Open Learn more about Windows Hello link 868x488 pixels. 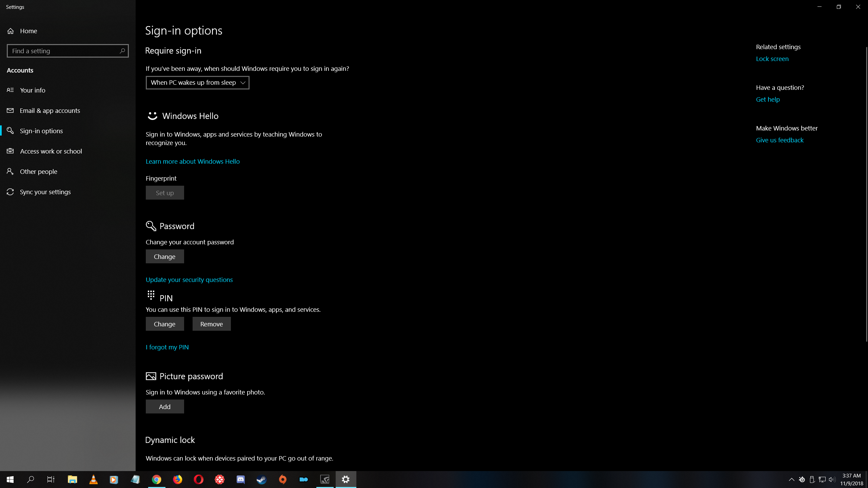tap(193, 161)
